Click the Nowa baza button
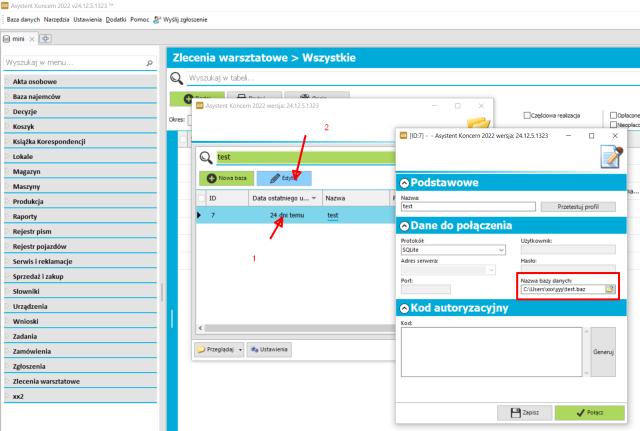This screenshot has height=431, width=640. pos(227,178)
